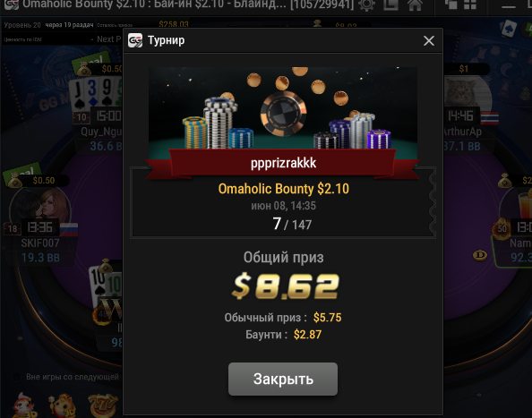The height and width of the screenshot is (418, 532).
Task: Launch the 777 slots mini game
Action: 103,405
